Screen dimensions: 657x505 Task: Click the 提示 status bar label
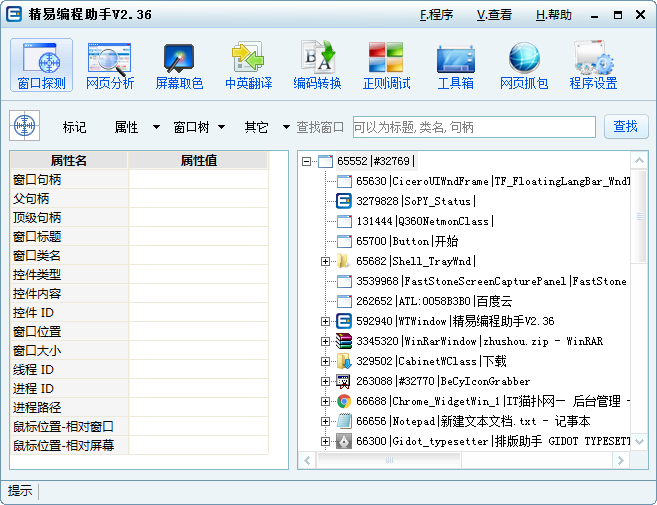20,491
